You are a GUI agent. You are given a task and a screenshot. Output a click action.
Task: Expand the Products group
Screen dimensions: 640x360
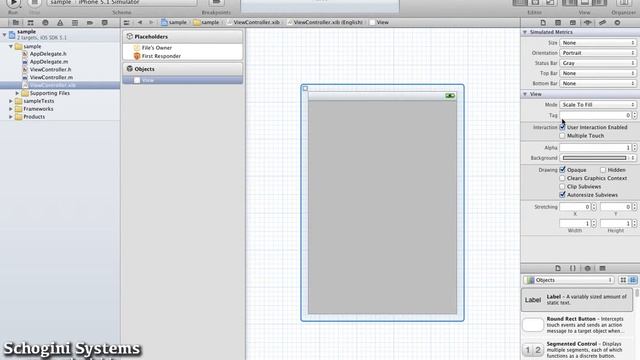point(11,116)
